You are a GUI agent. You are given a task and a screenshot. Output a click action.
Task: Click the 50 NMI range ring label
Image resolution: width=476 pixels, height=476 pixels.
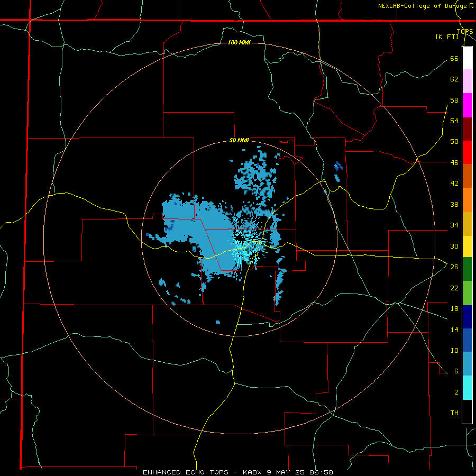point(239,140)
